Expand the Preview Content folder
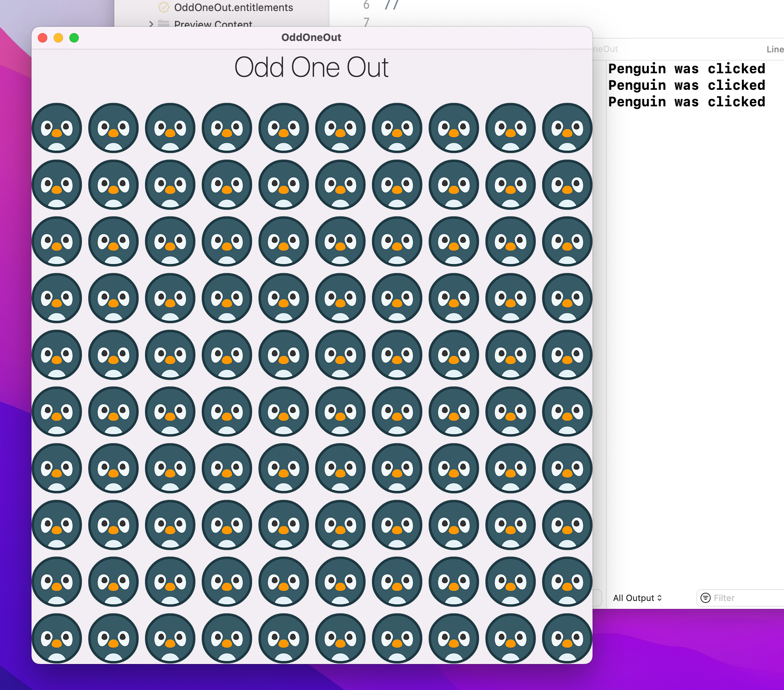Image resolution: width=784 pixels, height=690 pixels. [152, 24]
